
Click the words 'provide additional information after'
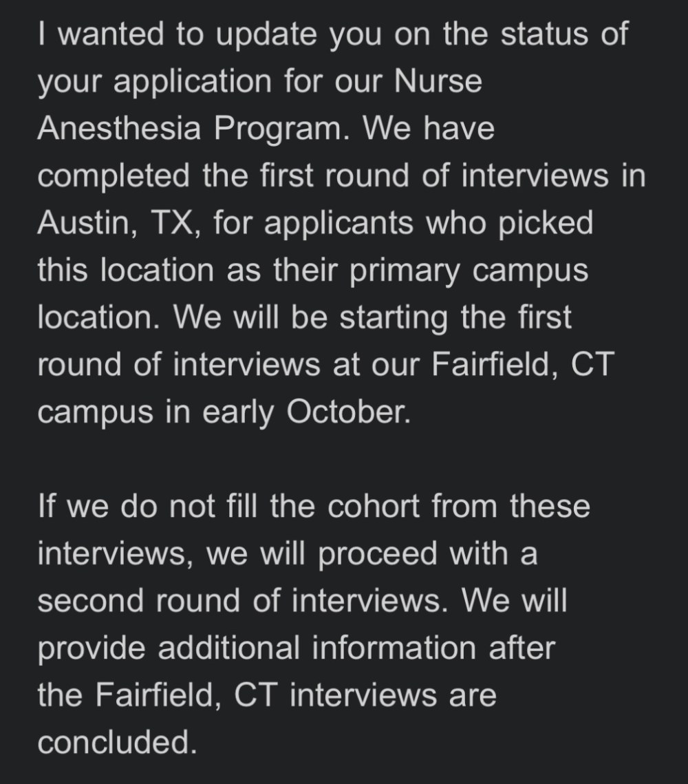coord(297,648)
